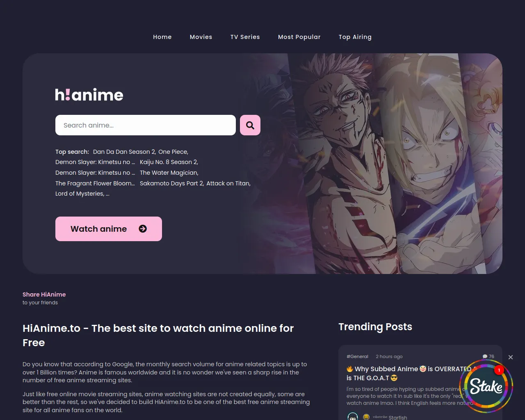Dismiss the Stake ad with X
This screenshot has height=420, width=525.
[511, 357]
